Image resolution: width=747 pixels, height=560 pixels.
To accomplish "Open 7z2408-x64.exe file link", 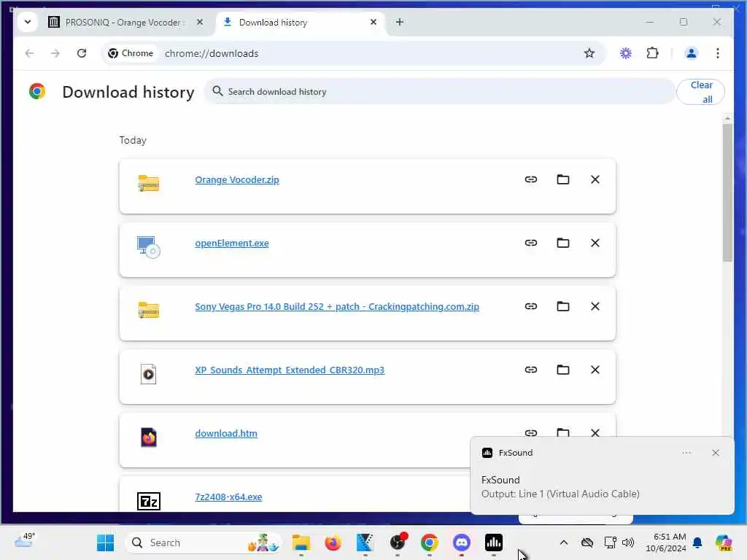I will 228,496.
